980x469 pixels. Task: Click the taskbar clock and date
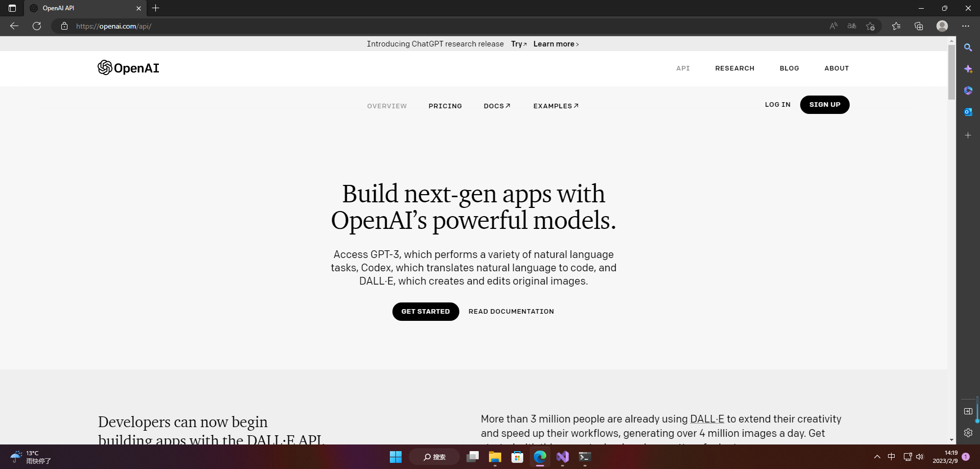945,457
